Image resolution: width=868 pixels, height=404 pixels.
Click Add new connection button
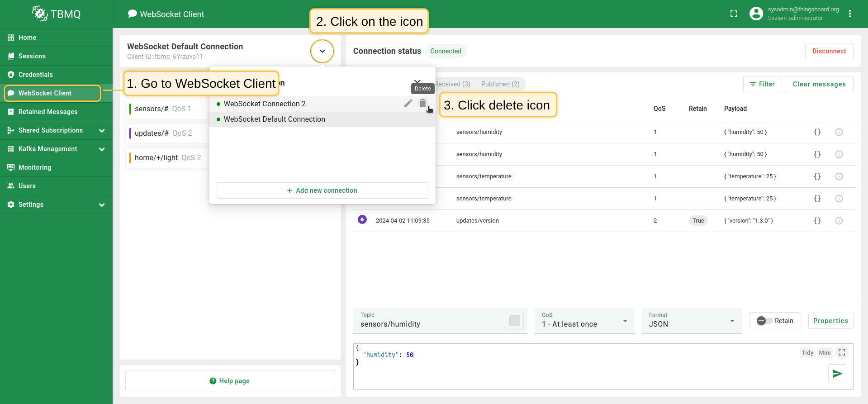click(x=322, y=190)
